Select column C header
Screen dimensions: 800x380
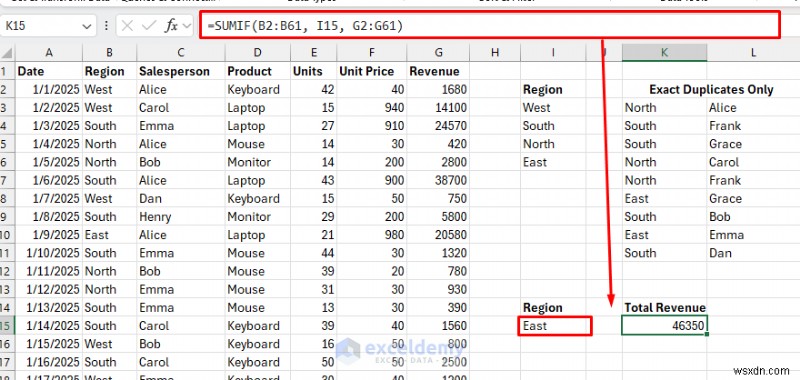[x=181, y=53]
